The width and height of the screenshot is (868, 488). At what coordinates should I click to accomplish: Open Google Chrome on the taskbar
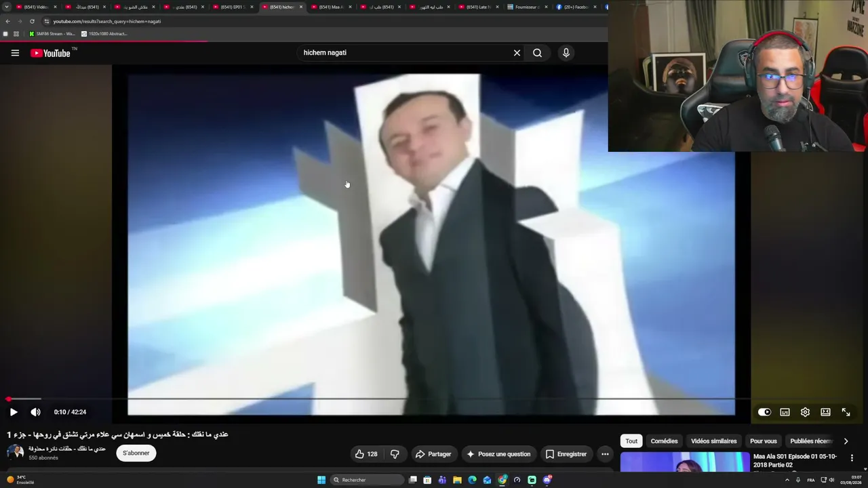tap(502, 480)
